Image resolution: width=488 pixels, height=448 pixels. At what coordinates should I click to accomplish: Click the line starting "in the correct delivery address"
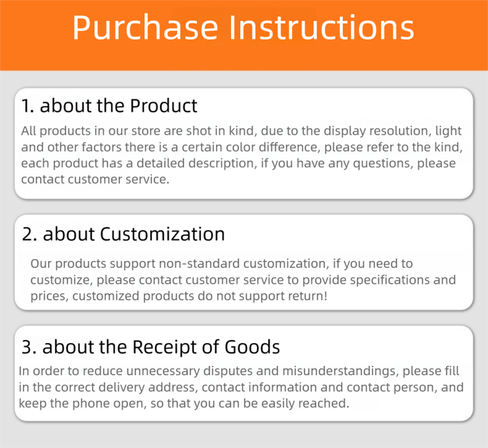coord(241,388)
